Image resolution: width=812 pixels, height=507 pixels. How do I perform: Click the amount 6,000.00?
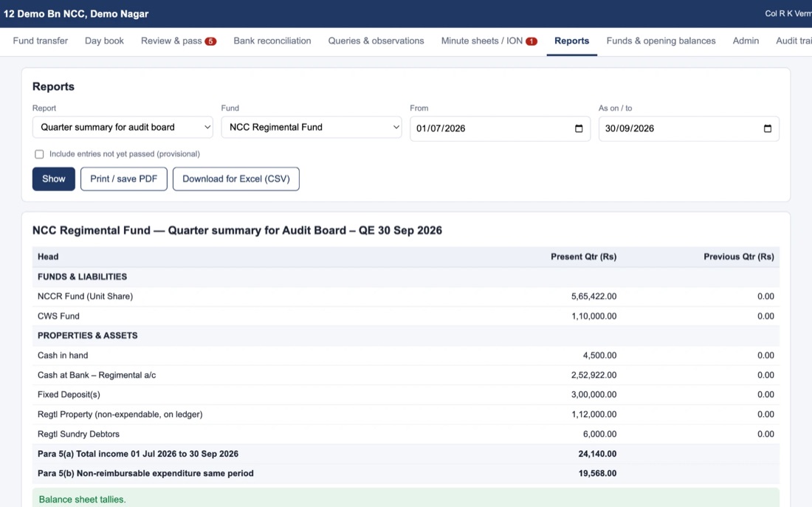pos(599,434)
